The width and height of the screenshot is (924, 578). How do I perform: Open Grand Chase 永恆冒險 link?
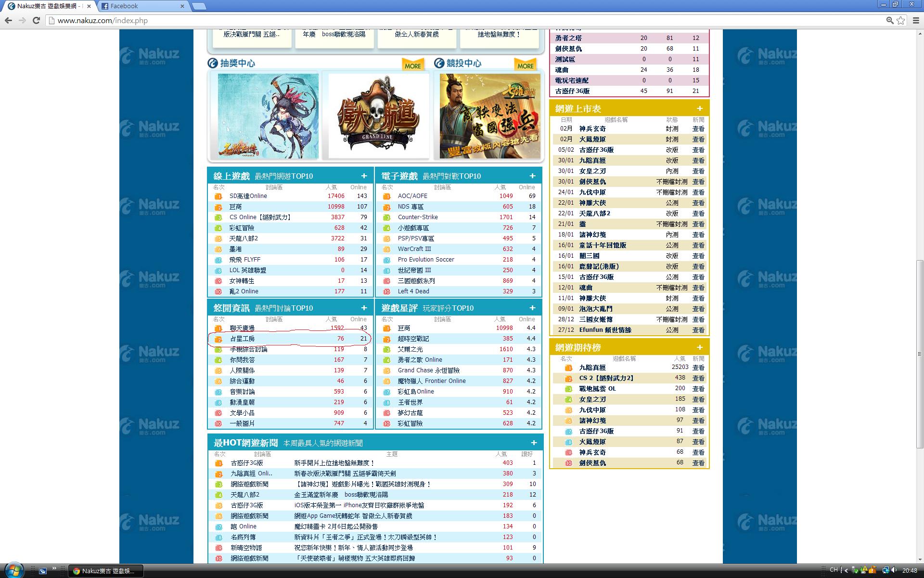click(x=428, y=370)
